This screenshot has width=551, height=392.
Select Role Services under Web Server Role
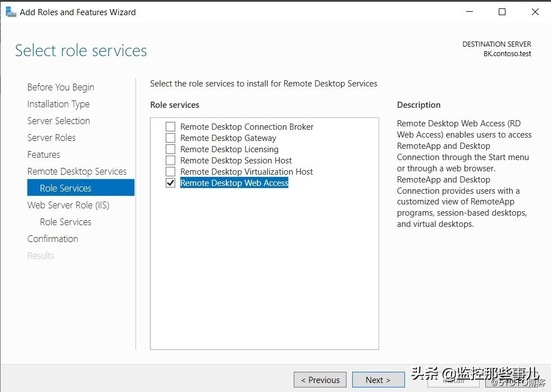[x=65, y=222]
